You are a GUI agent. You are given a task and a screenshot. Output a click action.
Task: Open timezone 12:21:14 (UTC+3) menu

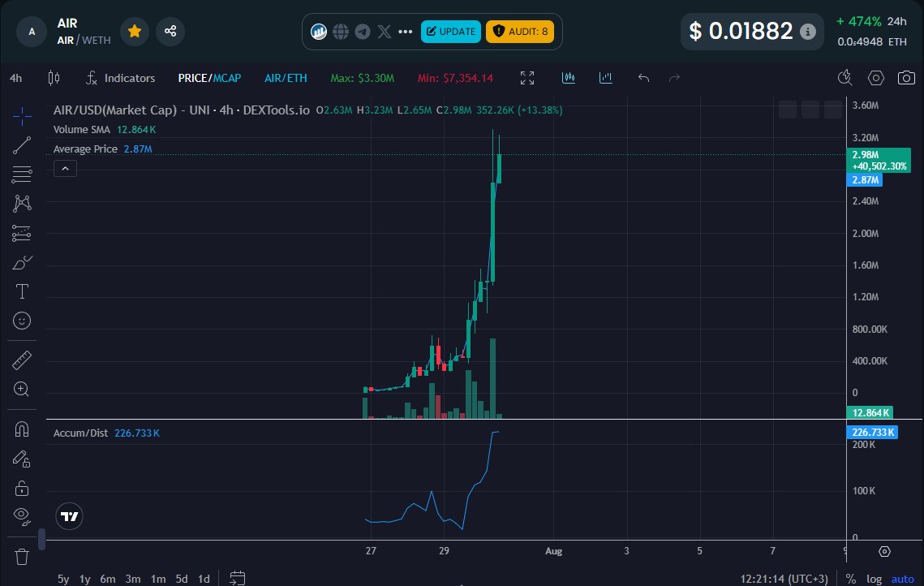[784, 579]
